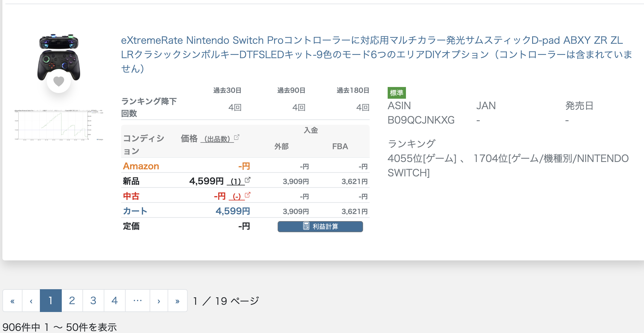The height and width of the screenshot is (333, 644).
Task: Go to page 2
Action: [72, 301]
